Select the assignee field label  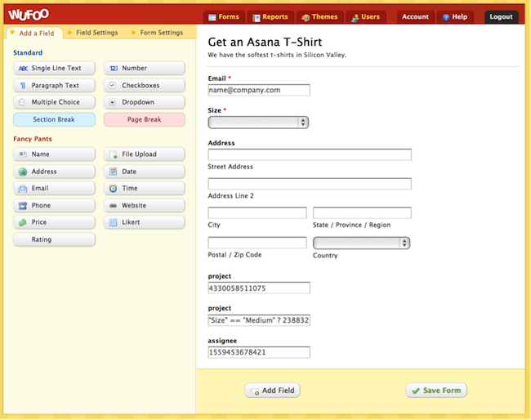pyautogui.click(x=222, y=341)
